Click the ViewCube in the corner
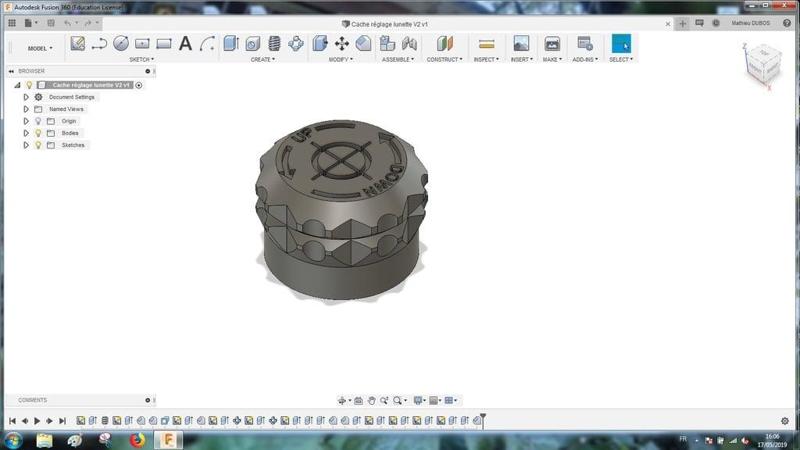 click(x=763, y=65)
